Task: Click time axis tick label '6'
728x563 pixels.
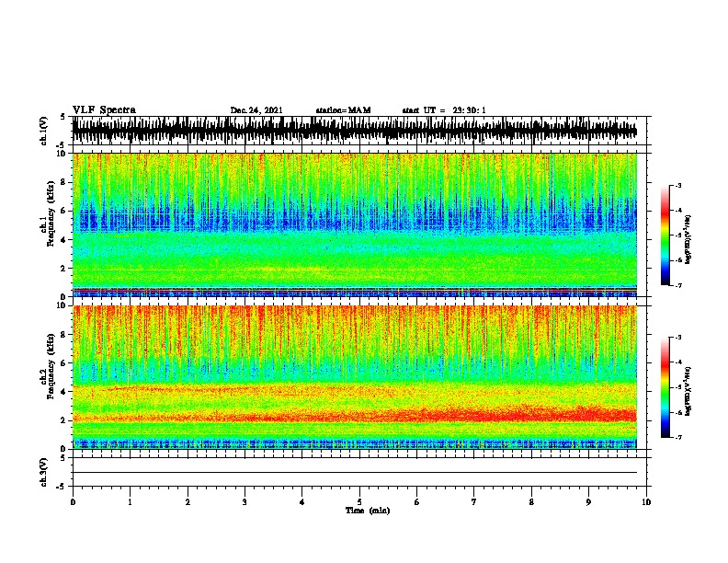Action: tap(417, 502)
